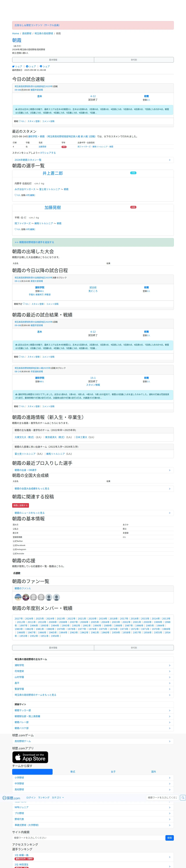Select the 軟式 tab under チームから探す

tap(73, 772)
